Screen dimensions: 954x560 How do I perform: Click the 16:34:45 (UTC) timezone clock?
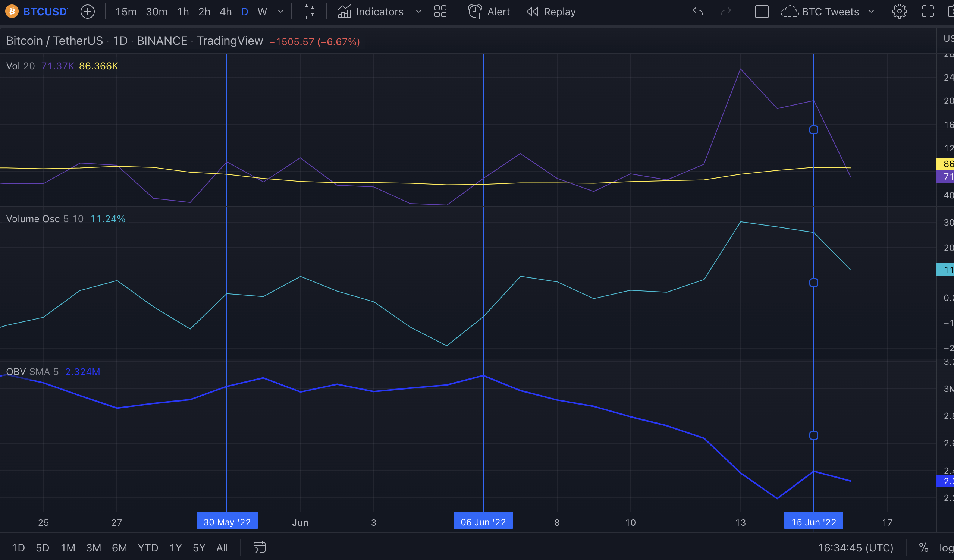click(x=856, y=548)
